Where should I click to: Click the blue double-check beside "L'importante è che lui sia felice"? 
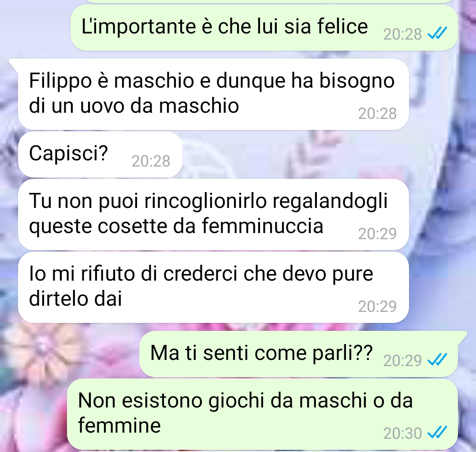point(437,33)
